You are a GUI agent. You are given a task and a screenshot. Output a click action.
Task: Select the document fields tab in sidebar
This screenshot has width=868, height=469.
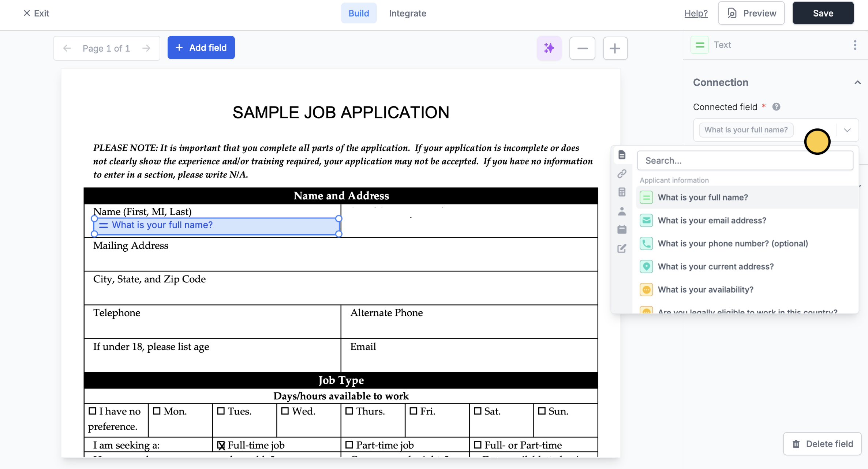622,155
